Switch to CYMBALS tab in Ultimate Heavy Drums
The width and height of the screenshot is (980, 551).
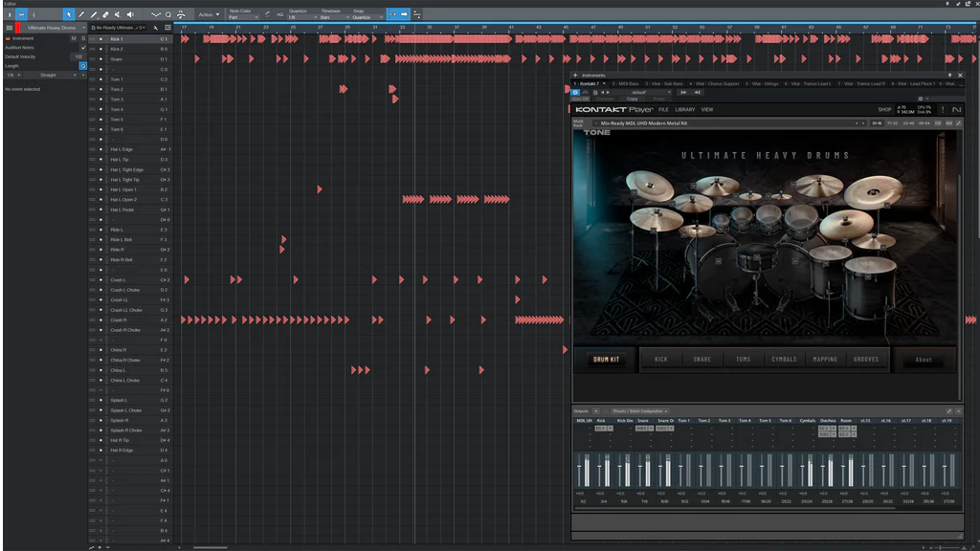pos(784,360)
